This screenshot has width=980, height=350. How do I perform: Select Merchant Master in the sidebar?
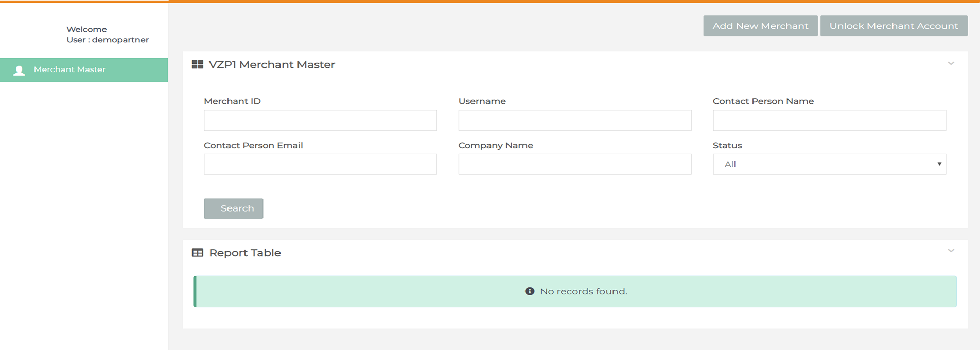[69, 69]
